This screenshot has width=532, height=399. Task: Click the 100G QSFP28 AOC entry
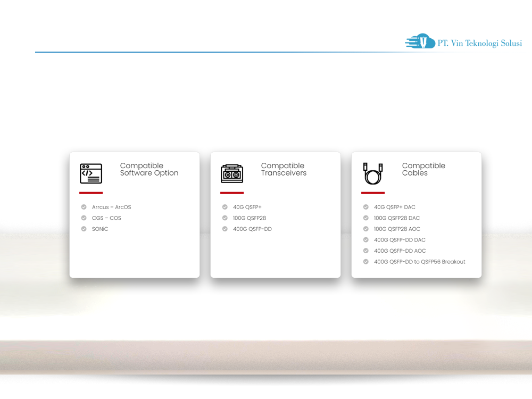396,229
